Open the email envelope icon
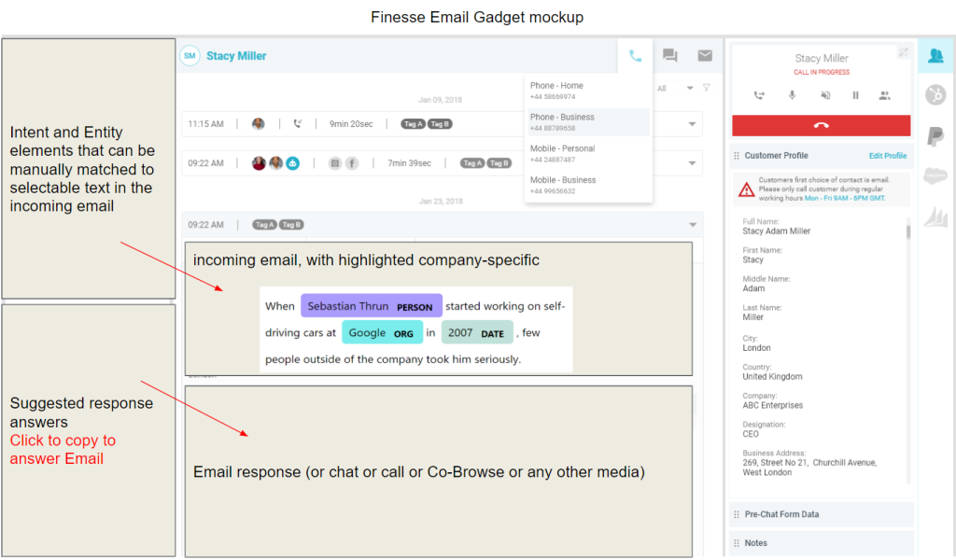Screen dimensions: 956x560 [705, 56]
